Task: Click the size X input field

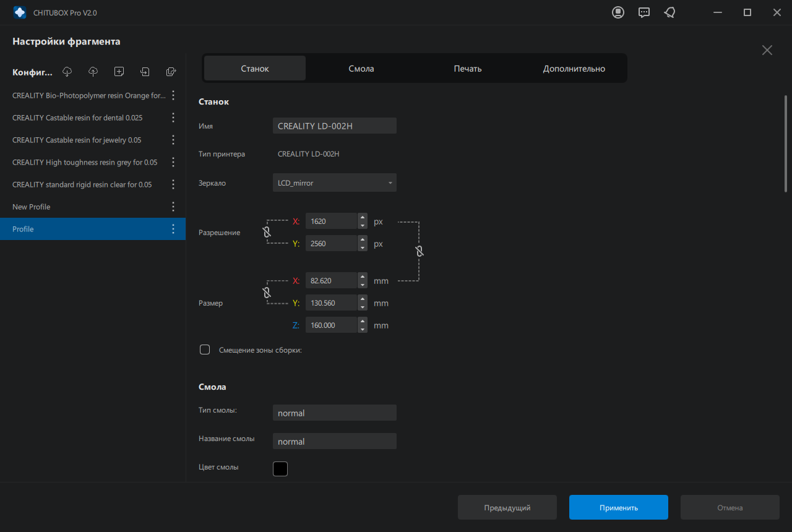Action: point(332,280)
